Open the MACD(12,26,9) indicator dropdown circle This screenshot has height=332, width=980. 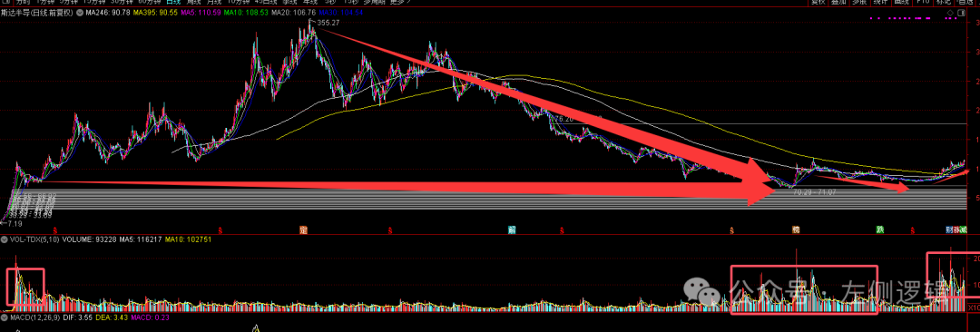point(5,317)
